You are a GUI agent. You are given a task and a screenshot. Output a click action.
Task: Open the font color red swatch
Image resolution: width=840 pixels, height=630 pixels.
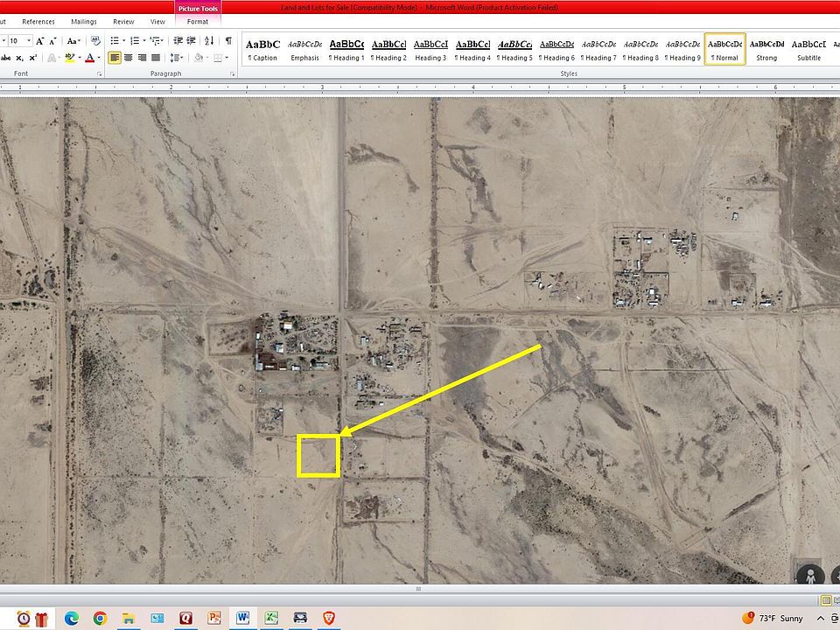(x=89, y=58)
